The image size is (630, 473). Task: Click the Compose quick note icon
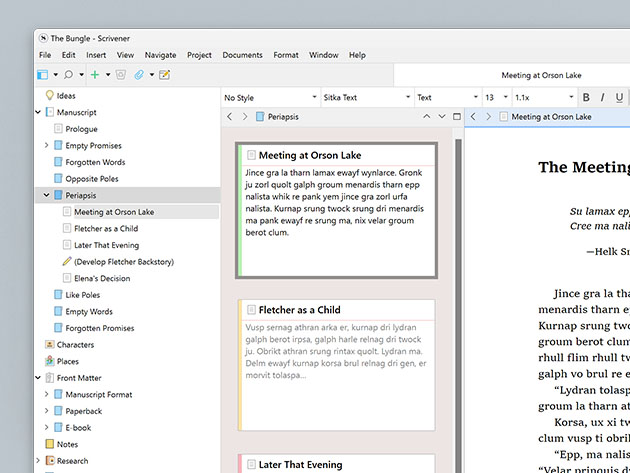click(165, 75)
